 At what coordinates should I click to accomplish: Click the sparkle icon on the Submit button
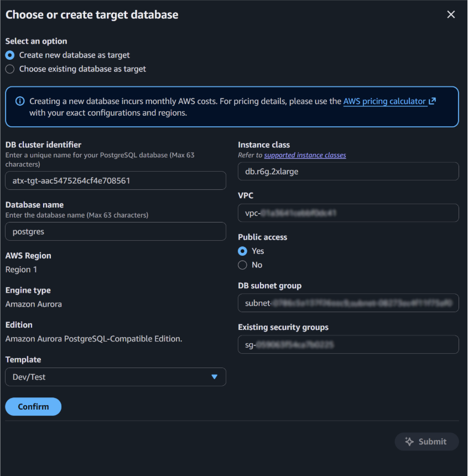[409, 441]
